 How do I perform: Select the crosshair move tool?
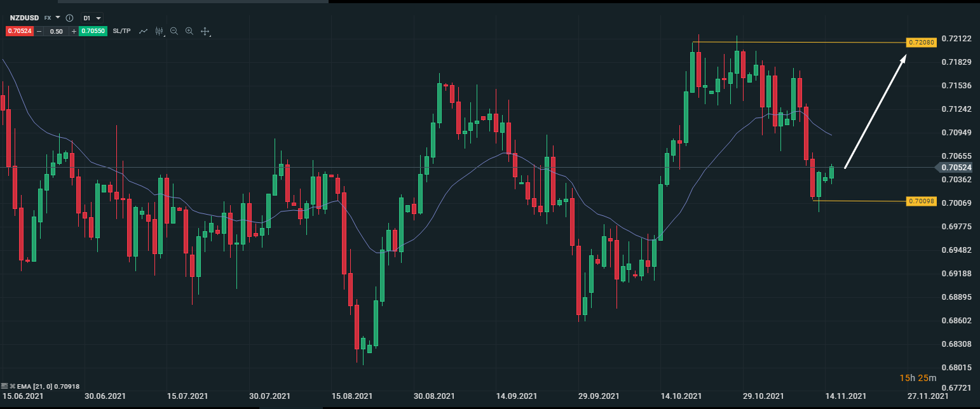[205, 31]
